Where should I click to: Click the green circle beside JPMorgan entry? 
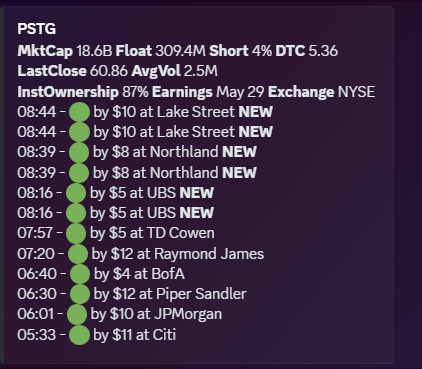[x=77, y=314]
